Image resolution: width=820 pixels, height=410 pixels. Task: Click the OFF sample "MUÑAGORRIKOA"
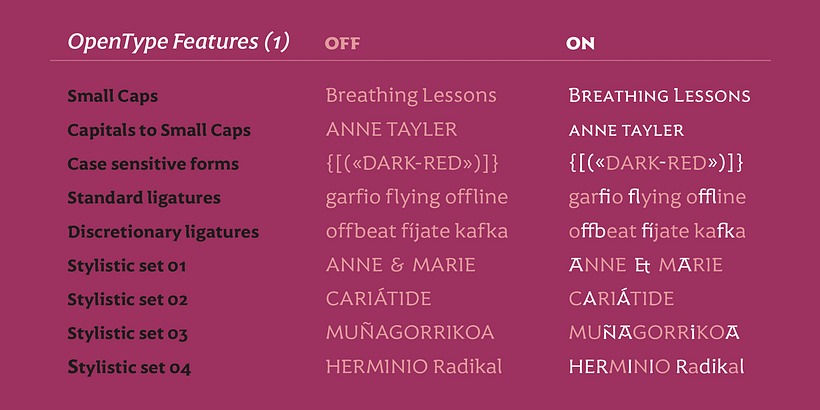click(x=409, y=332)
